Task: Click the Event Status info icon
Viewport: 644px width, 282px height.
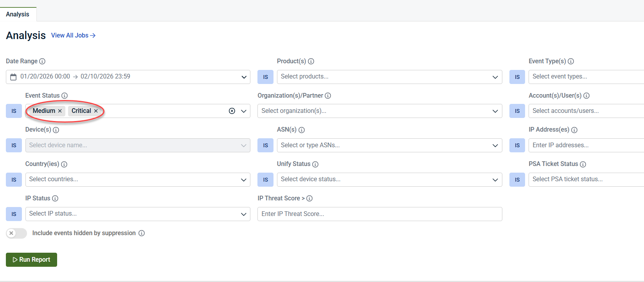Action: coord(65,96)
